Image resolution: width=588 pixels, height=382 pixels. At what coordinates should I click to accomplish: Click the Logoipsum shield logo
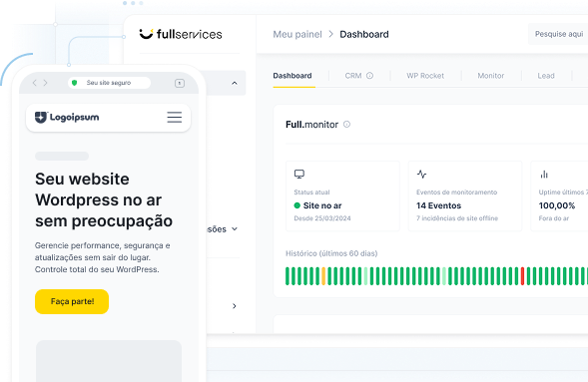[41, 118]
